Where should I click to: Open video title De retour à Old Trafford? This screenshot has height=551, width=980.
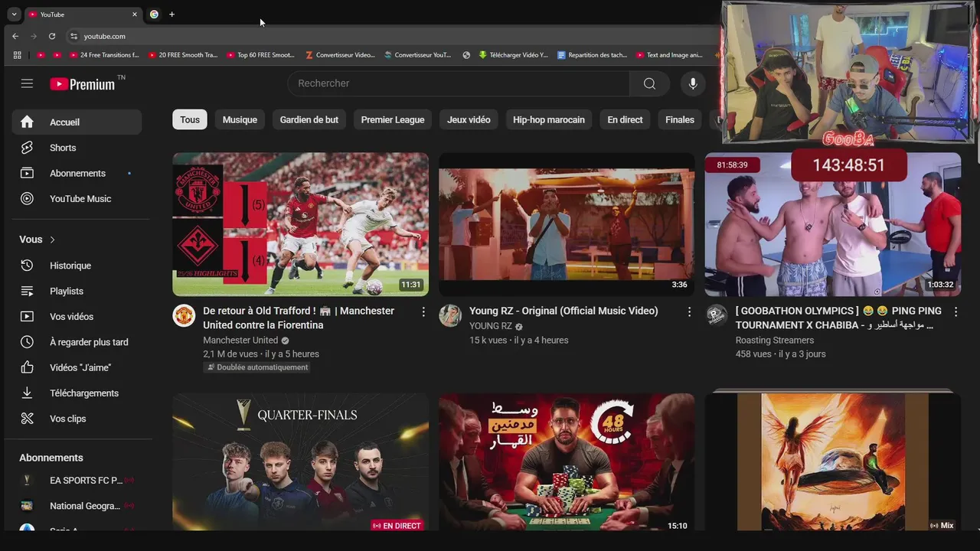(x=299, y=318)
